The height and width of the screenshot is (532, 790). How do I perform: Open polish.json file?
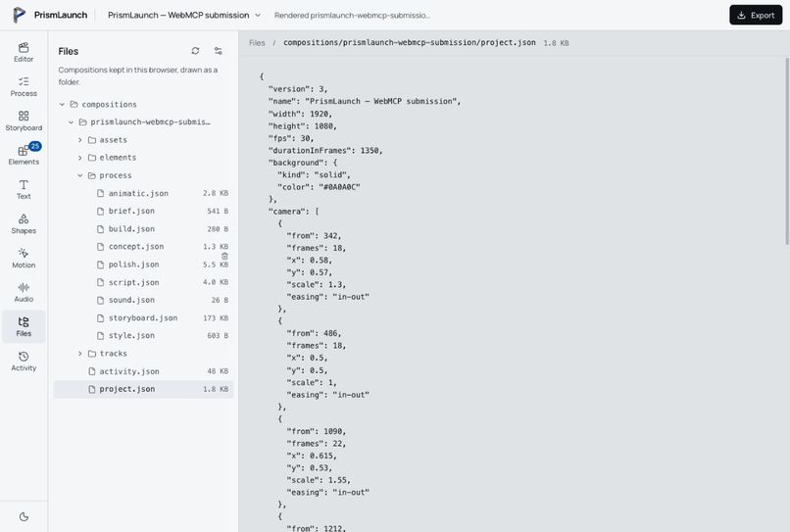[143, 265]
